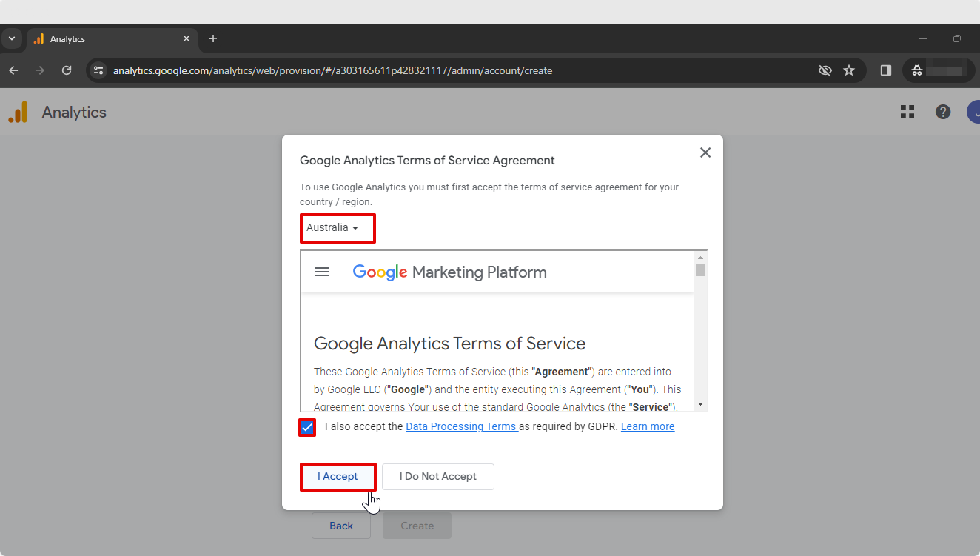The height and width of the screenshot is (556, 980).
Task: Uncheck the Data Processing Terms checkbox
Action: point(307,427)
